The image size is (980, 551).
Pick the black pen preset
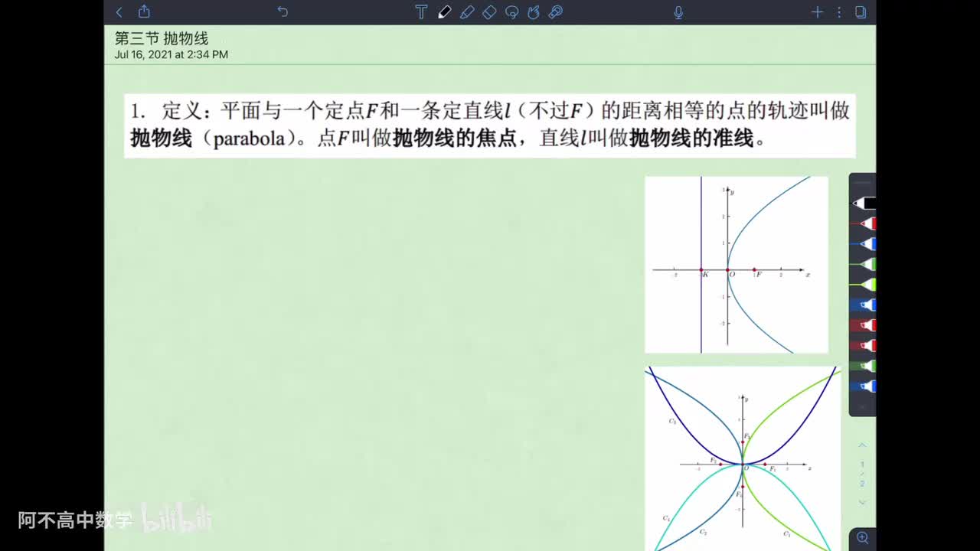864,204
